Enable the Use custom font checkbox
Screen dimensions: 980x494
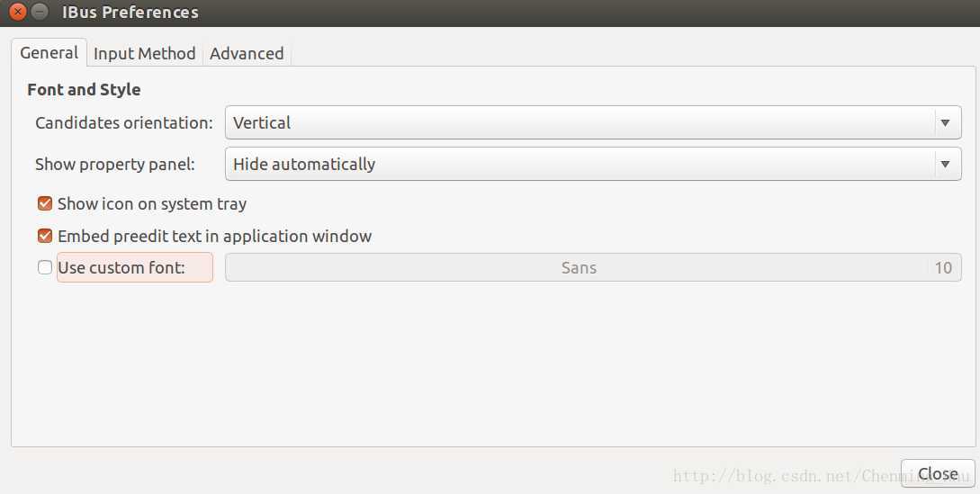pyautogui.click(x=45, y=267)
